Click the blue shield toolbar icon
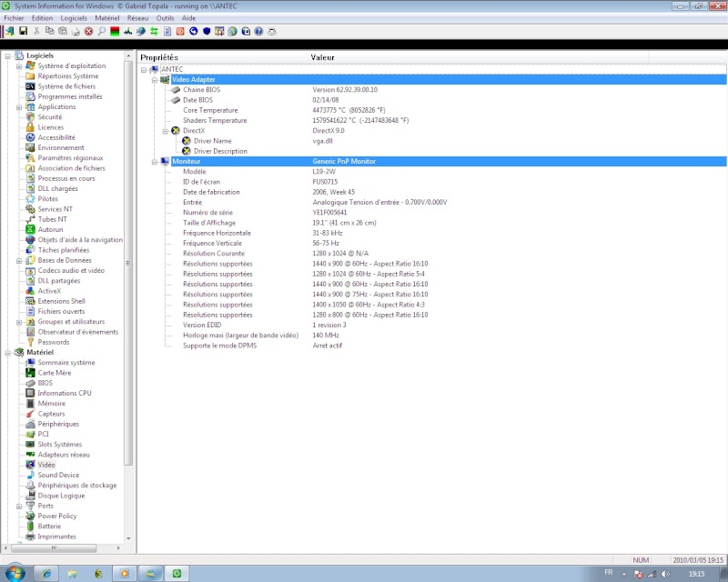Screen dimensions: 728x582 tap(207, 31)
